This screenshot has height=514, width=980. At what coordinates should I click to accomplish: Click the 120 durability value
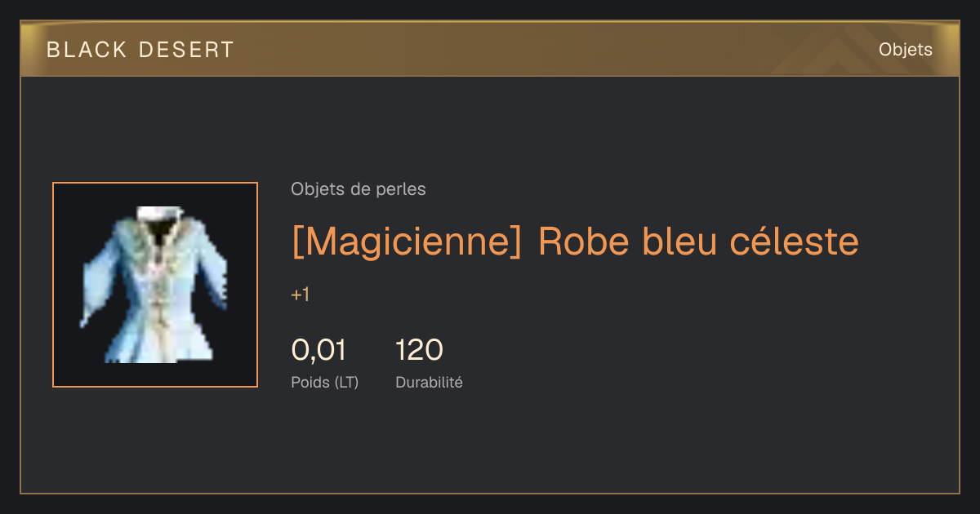point(419,350)
